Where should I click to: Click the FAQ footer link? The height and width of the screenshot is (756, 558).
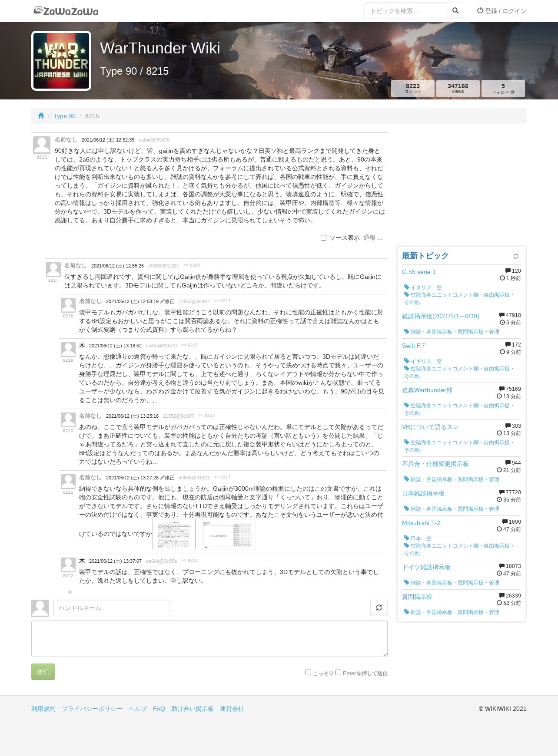click(159, 709)
